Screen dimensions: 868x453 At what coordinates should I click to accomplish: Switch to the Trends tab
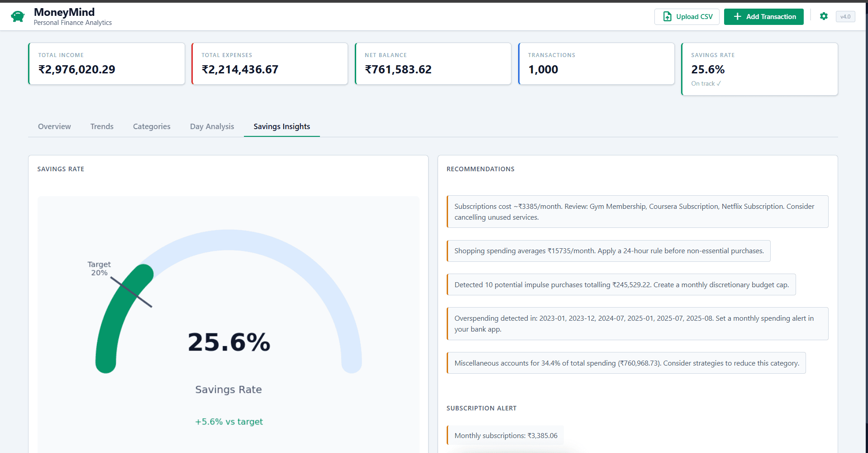pyautogui.click(x=102, y=126)
